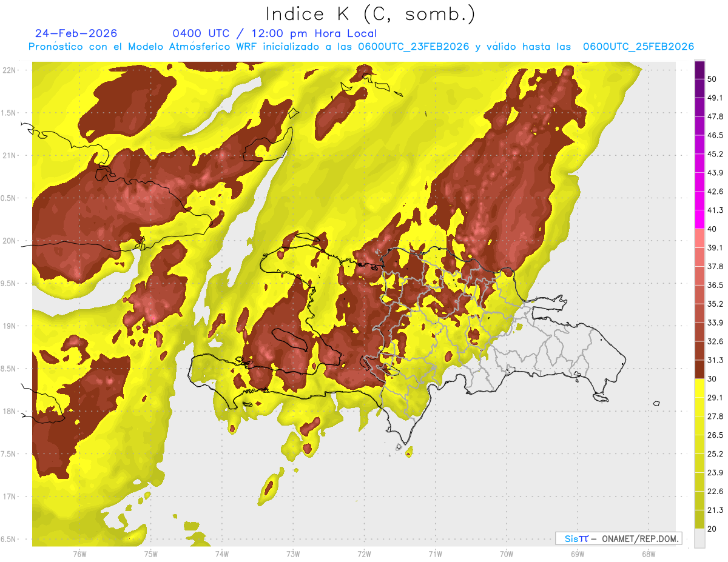Click the '17N' latitude label
Image resolution: width=728 pixels, height=562 pixels.
pyautogui.click(x=9, y=497)
